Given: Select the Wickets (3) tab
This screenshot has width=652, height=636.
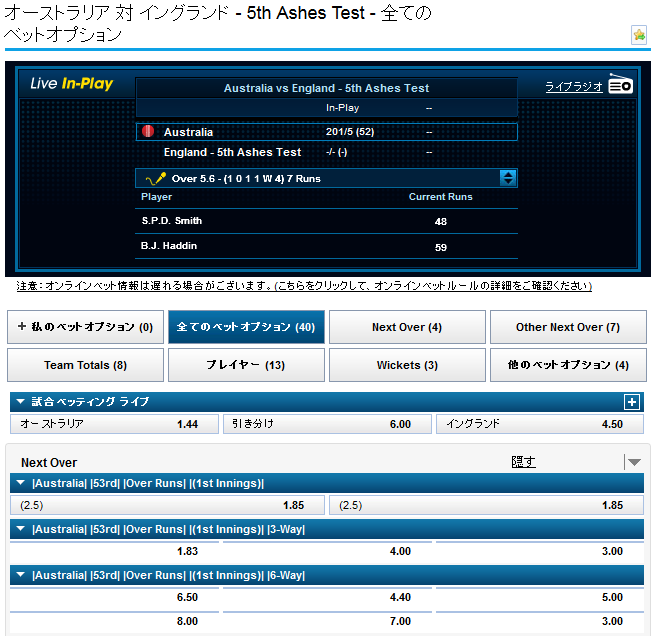Looking at the screenshot, I should [x=407, y=366].
